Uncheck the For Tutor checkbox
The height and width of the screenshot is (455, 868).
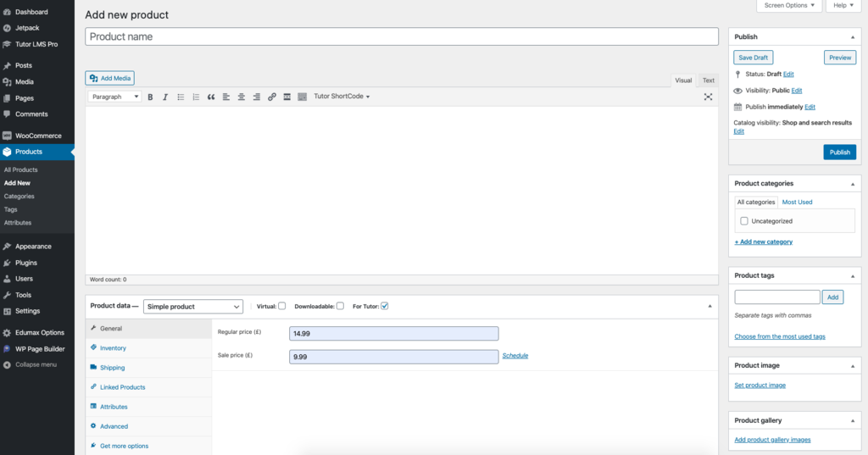tap(385, 306)
